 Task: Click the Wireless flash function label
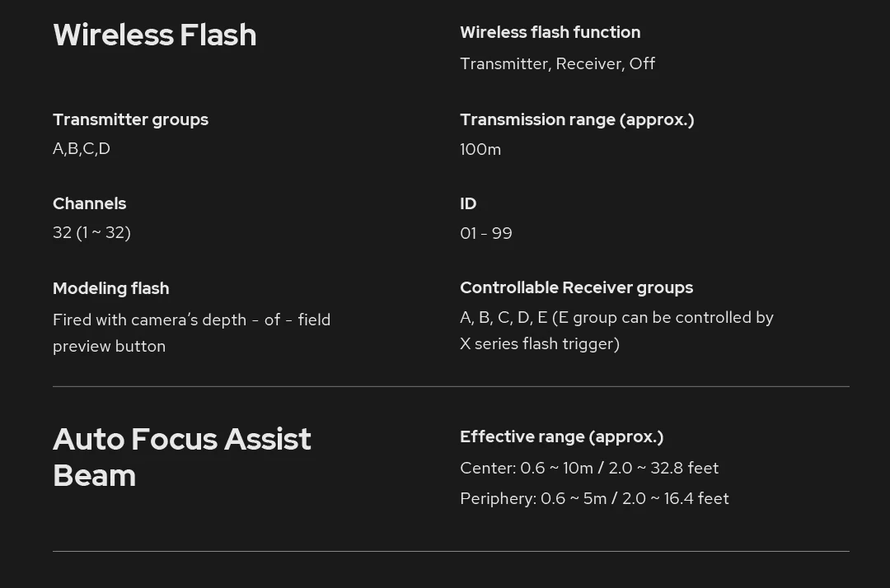coord(550,32)
